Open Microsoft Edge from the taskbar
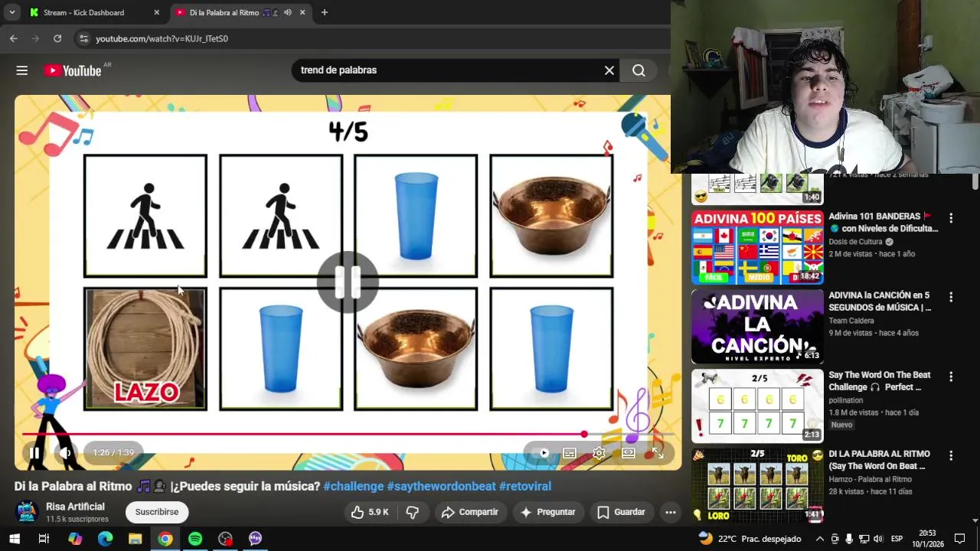 pyautogui.click(x=105, y=539)
